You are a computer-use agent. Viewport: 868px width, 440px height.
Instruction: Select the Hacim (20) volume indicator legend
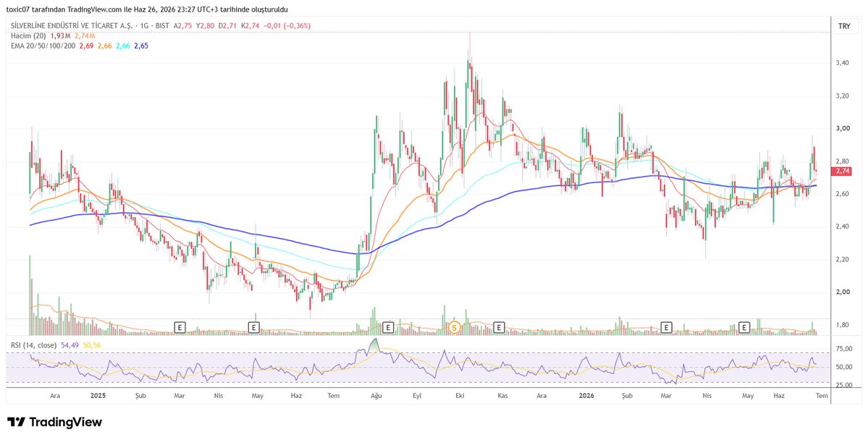tap(28, 35)
